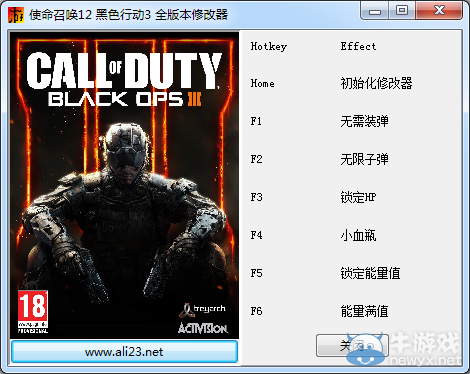Screen dimensions: 470x374
Task: Click the 锁定能量值 effect text
Action: coord(370,273)
